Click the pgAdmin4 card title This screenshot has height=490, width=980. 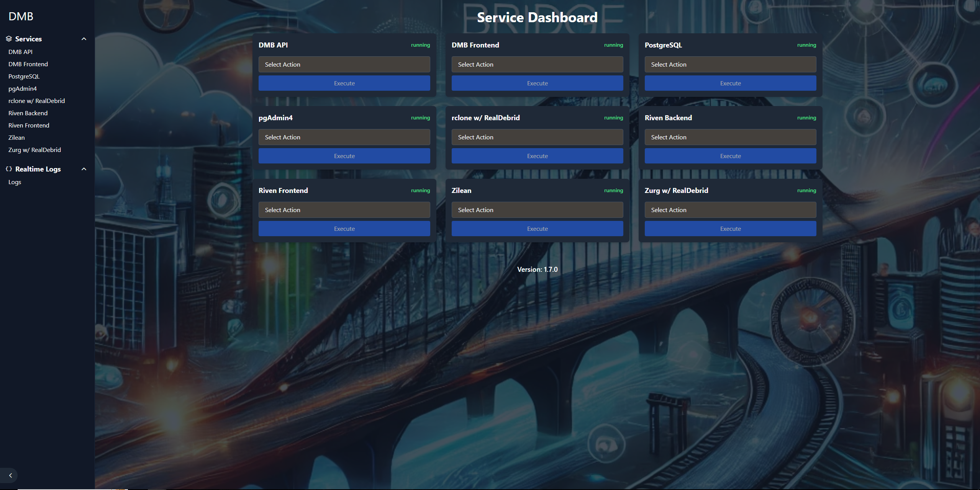tap(275, 118)
